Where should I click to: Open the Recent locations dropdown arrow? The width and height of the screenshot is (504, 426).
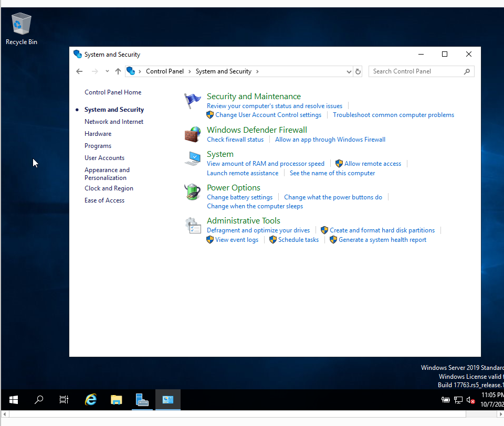click(107, 71)
